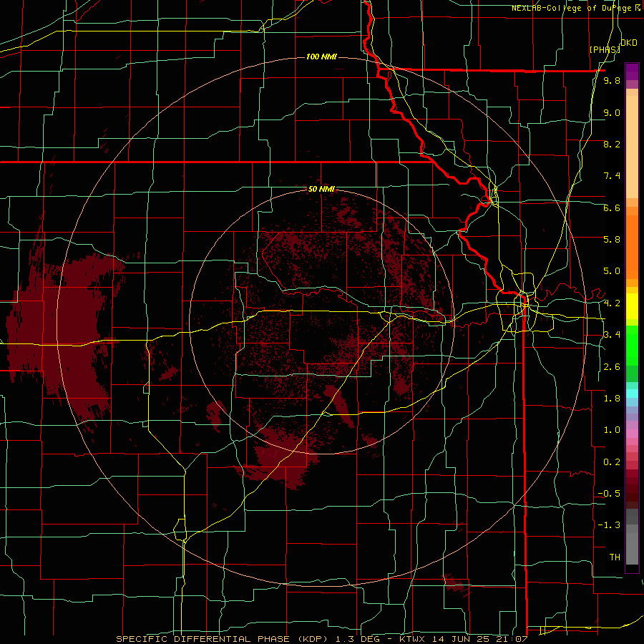Click the [PHAS] units label
The width and height of the screenshot is (644, 644).
pos(605,49)
